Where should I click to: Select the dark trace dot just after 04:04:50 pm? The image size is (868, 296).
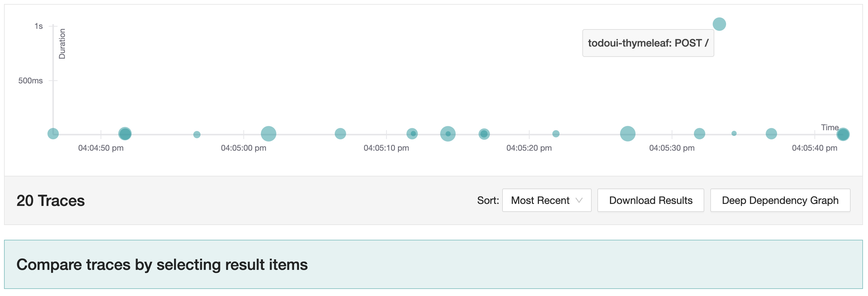[x=125, y=134]
